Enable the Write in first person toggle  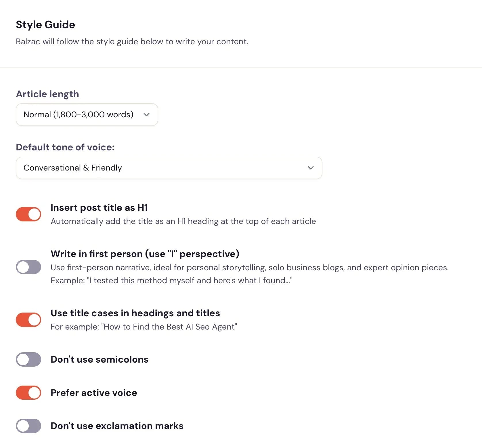click(x=28, y=267)
